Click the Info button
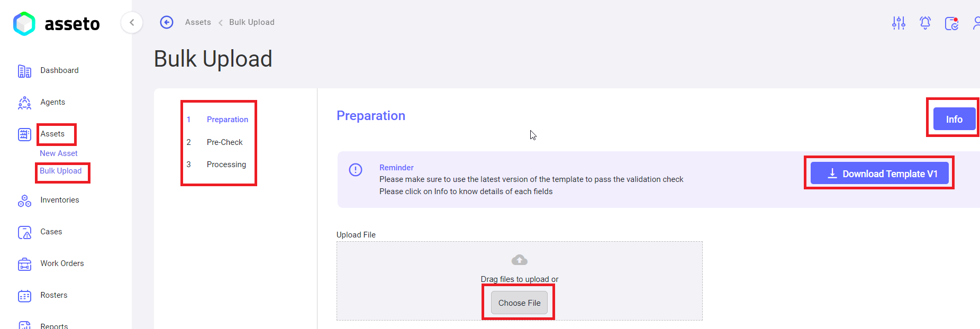Image resolution: width=980 pixels, height=329 pixels. click(954, 119)
